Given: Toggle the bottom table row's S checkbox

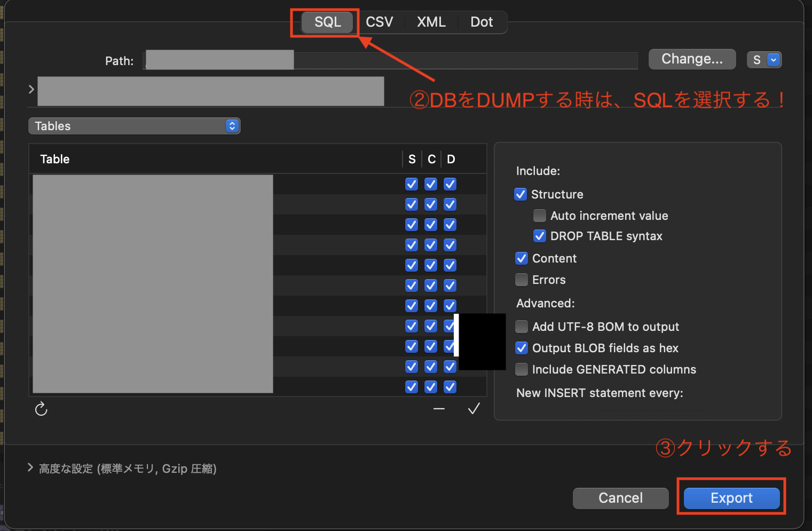Looking at the screenshot, I should (412, 387).
